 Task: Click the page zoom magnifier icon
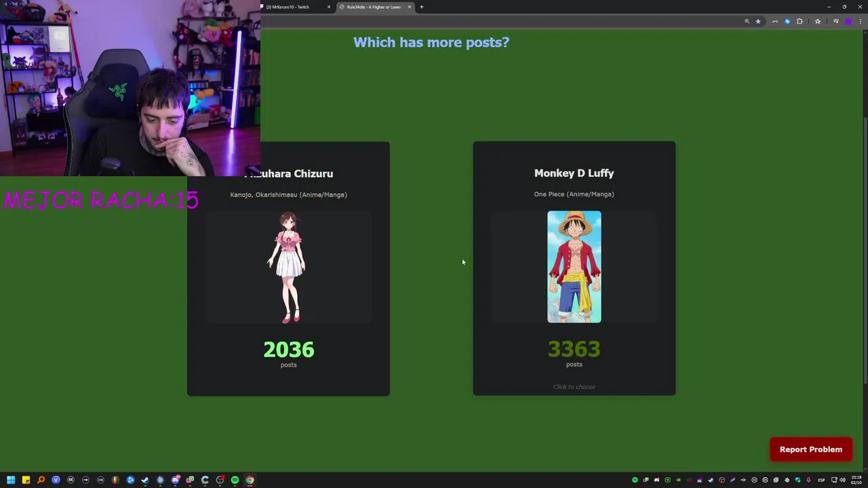click(x=747, y=21)
